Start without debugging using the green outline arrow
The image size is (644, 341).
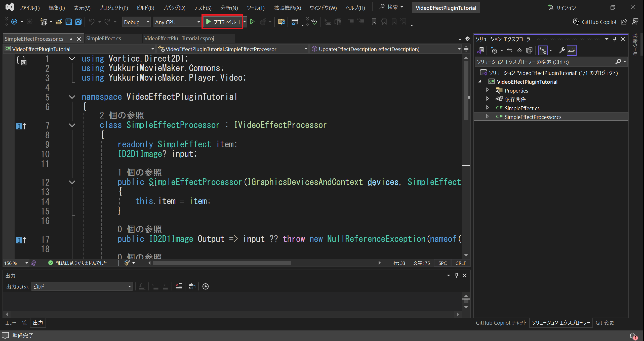(252, 22)
